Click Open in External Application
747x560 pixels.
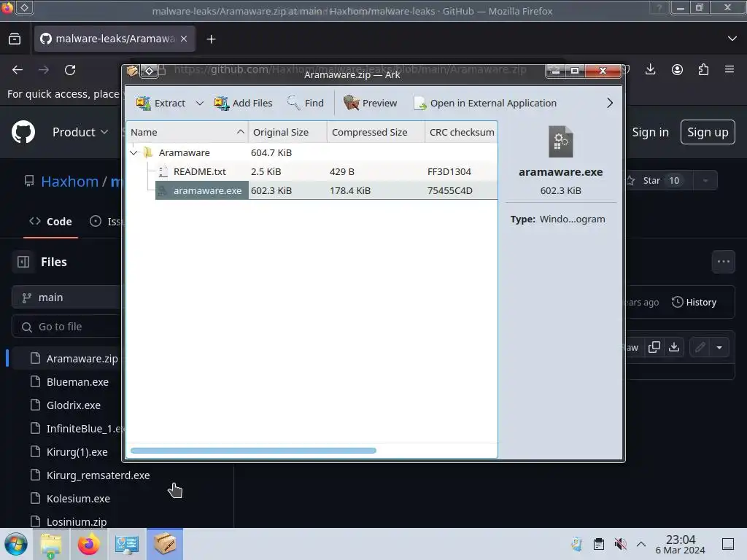point(485,103)
